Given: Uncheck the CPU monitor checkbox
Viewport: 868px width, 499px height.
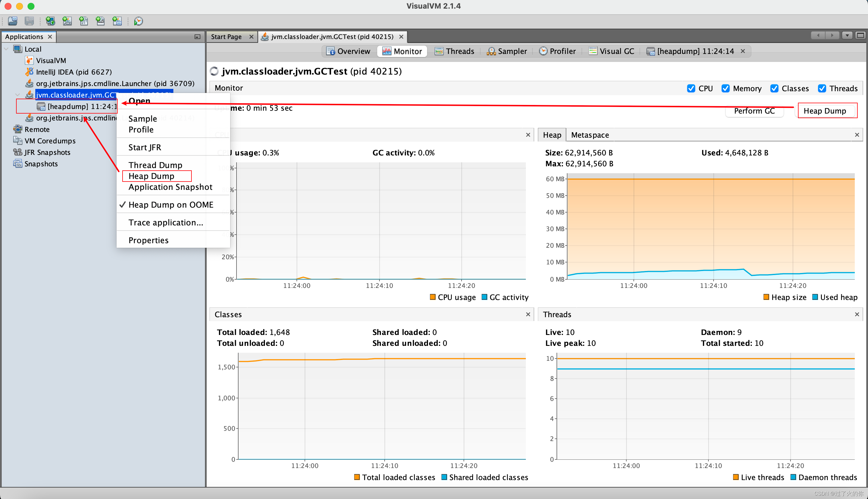Looking at the screenshot, I should coord(691,88).
